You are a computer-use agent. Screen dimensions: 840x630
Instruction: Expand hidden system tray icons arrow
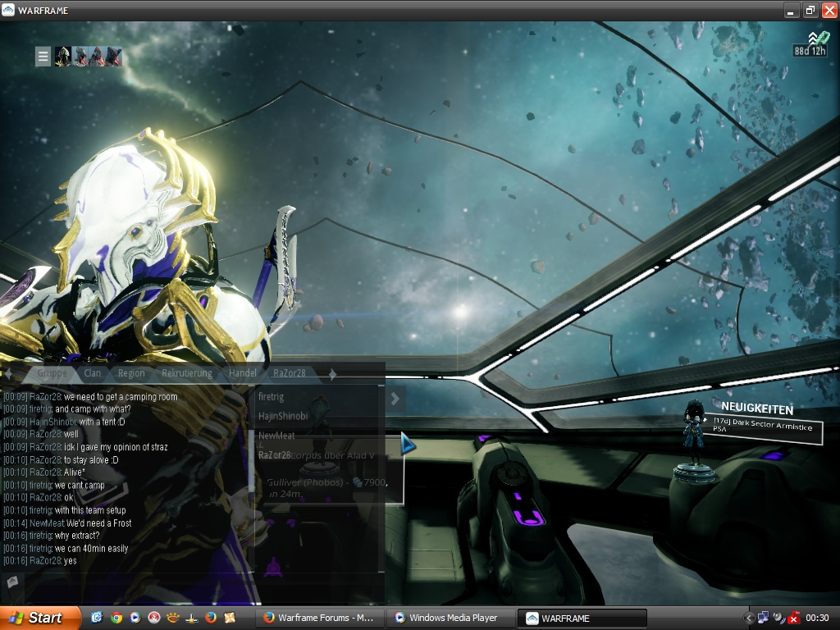749,619
